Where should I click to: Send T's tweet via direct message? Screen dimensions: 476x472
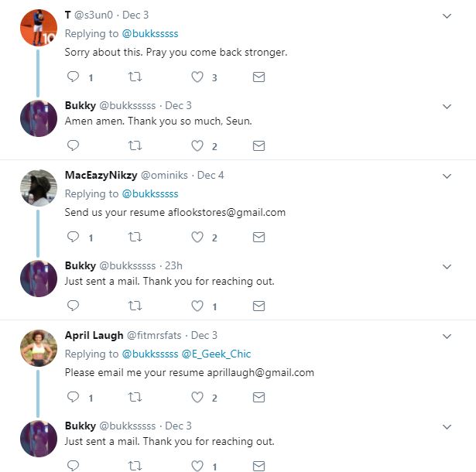259,77
